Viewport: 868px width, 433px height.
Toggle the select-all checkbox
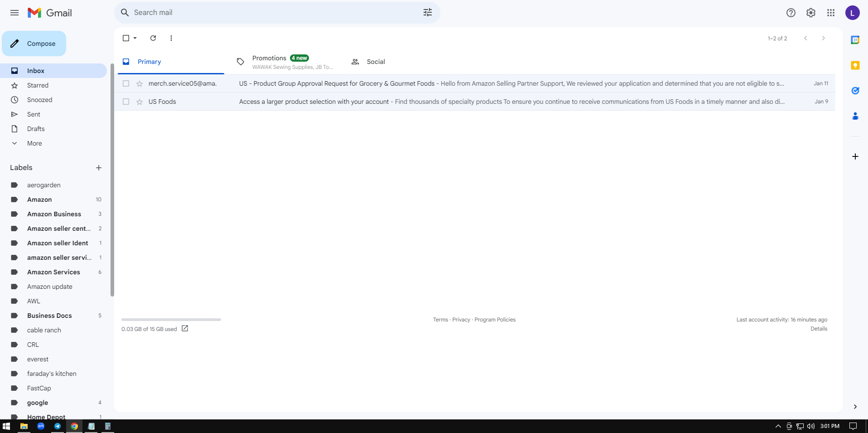[x=126, y=38]
